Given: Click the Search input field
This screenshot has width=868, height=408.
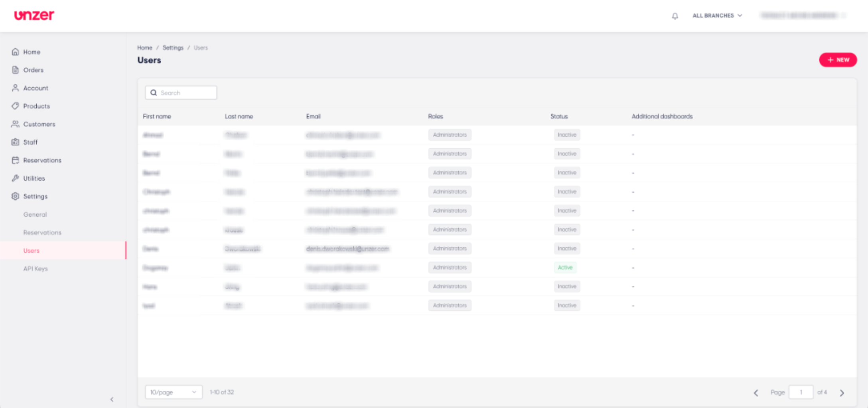Looking at the screenshot, I should (x=181, y=93).
